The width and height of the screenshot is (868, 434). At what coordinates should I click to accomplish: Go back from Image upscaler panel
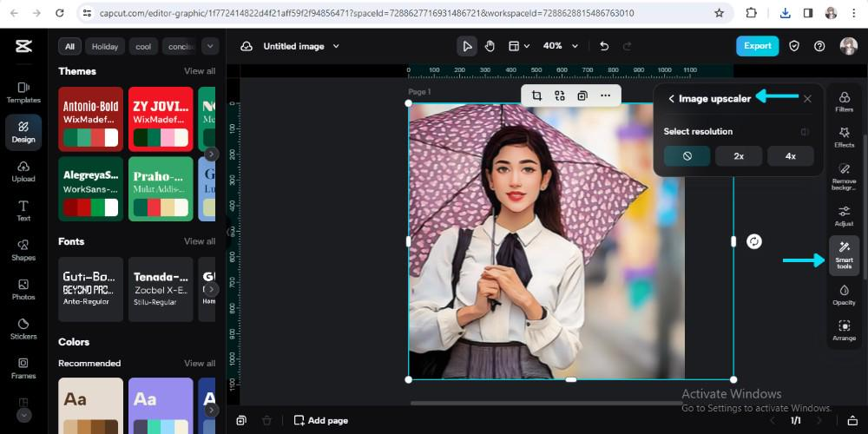(x=672, y=99)
